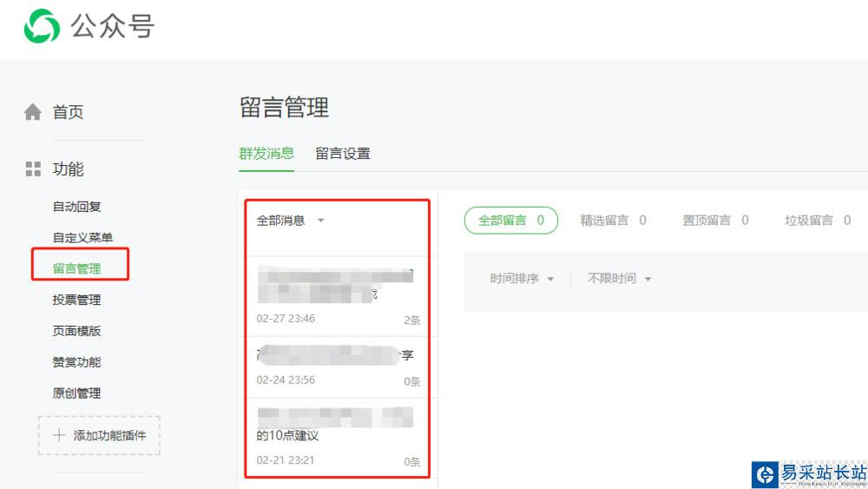Select the message ending in 的10点建议
Viewport: 868px width, 489px height.
pos(337,437)
